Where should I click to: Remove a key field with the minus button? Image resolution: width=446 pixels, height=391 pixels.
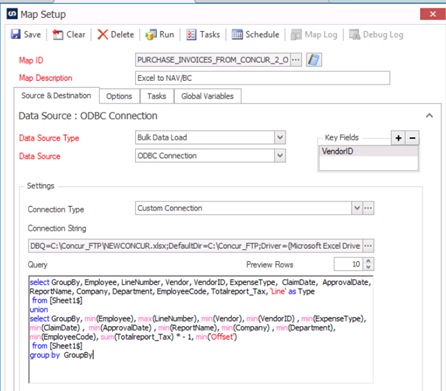pos(412,138)
